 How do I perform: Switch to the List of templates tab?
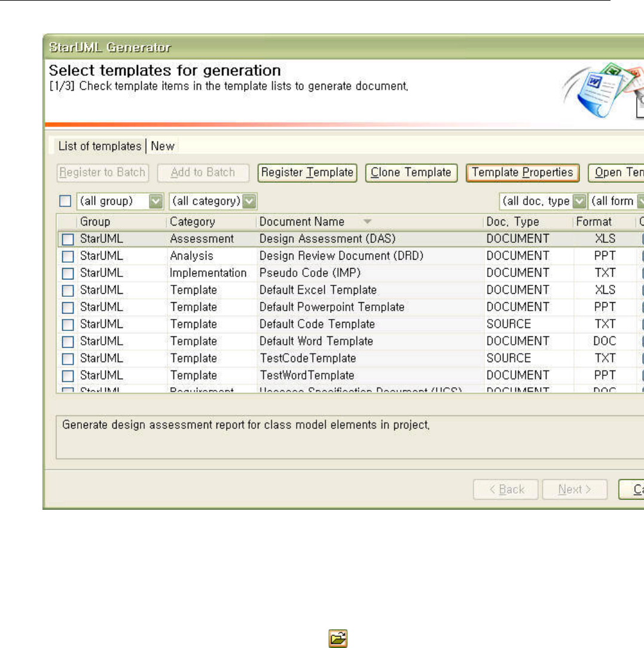tap(99, 146)
